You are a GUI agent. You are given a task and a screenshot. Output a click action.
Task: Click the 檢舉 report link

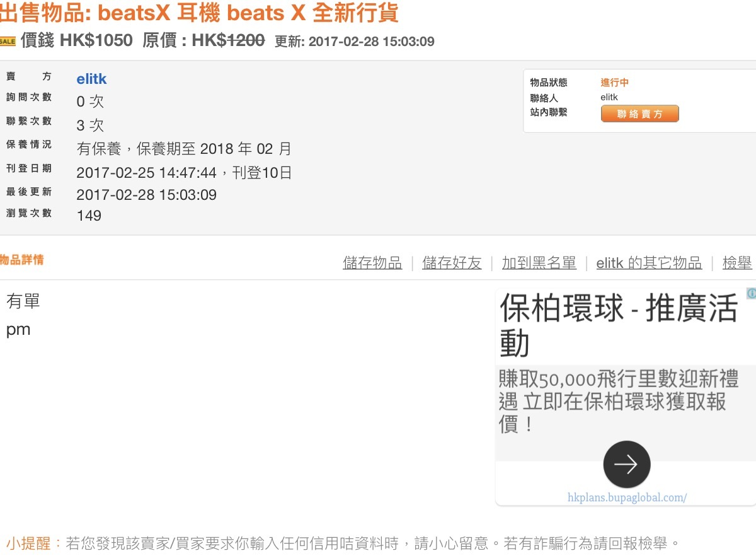click(737, 263)
